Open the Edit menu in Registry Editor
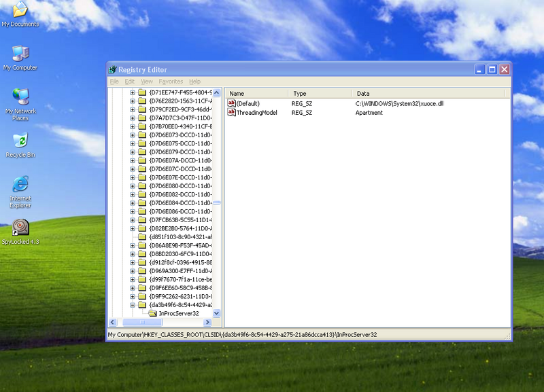544x392 pixels. pos(129,82)
